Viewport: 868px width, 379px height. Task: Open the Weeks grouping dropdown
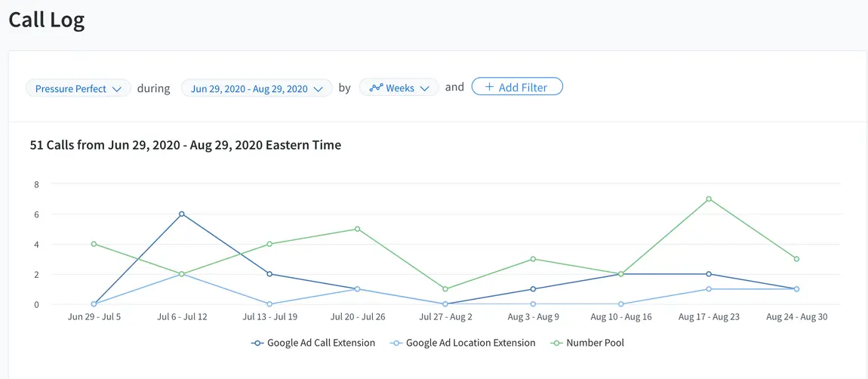399,88
